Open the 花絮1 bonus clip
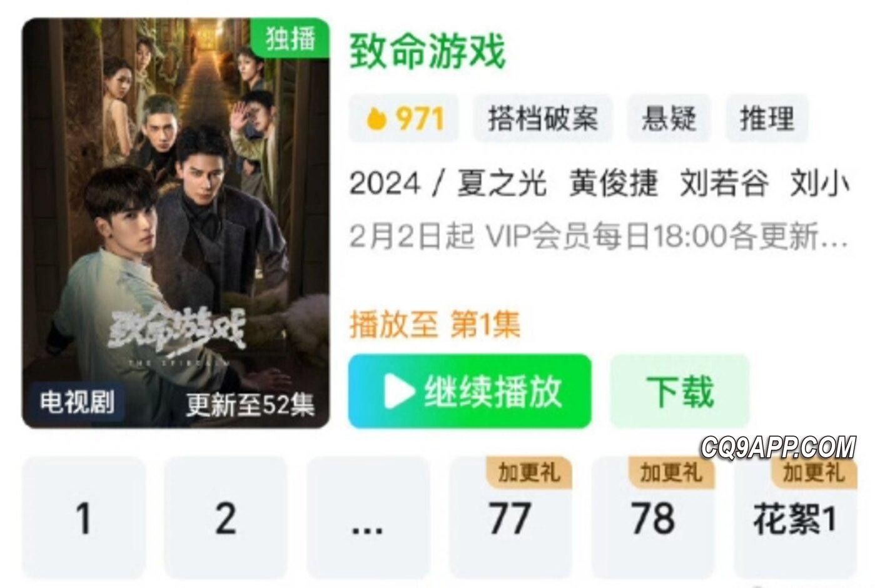This screenshot has height=588, width=875. [x=795, y=518]
